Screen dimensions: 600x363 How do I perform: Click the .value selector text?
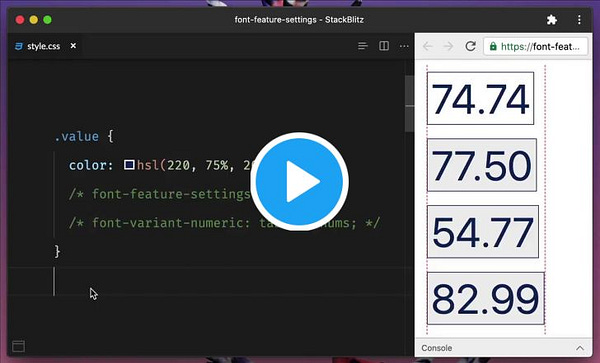tap(77, 136)
